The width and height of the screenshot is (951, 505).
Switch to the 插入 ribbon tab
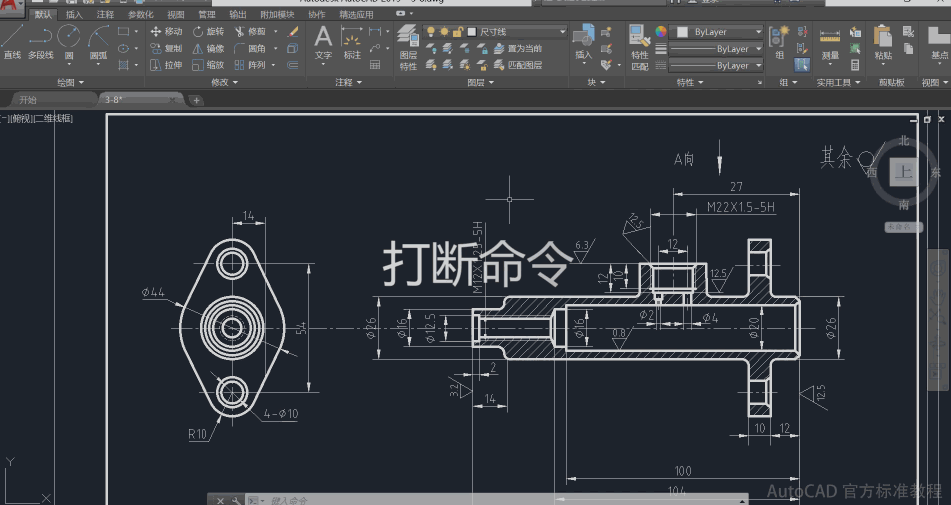[x=74, y=14]
